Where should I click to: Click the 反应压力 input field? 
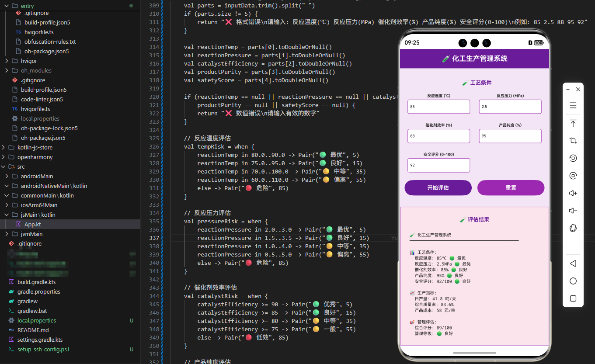click(x=510, y=107)
